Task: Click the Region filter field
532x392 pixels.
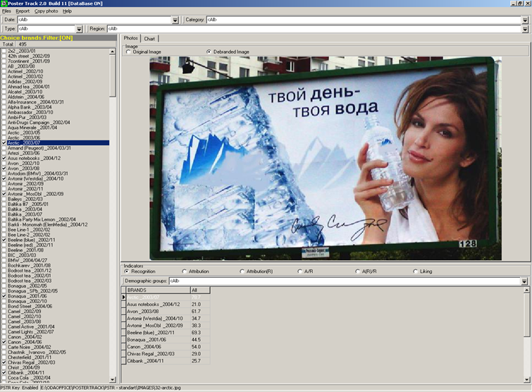Action: pos(314,29)
